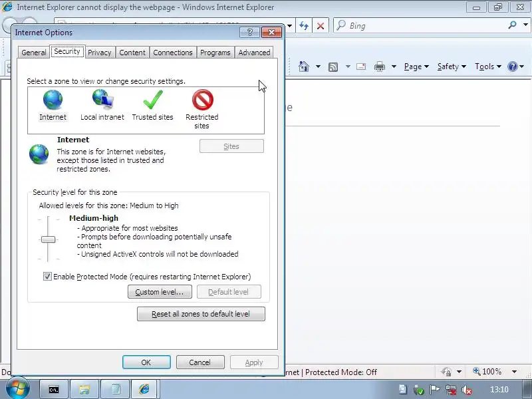Viewport: 532px width, 399px height.
Task: Expand the zoom level dropdown arrow
Action: [514, 372]
